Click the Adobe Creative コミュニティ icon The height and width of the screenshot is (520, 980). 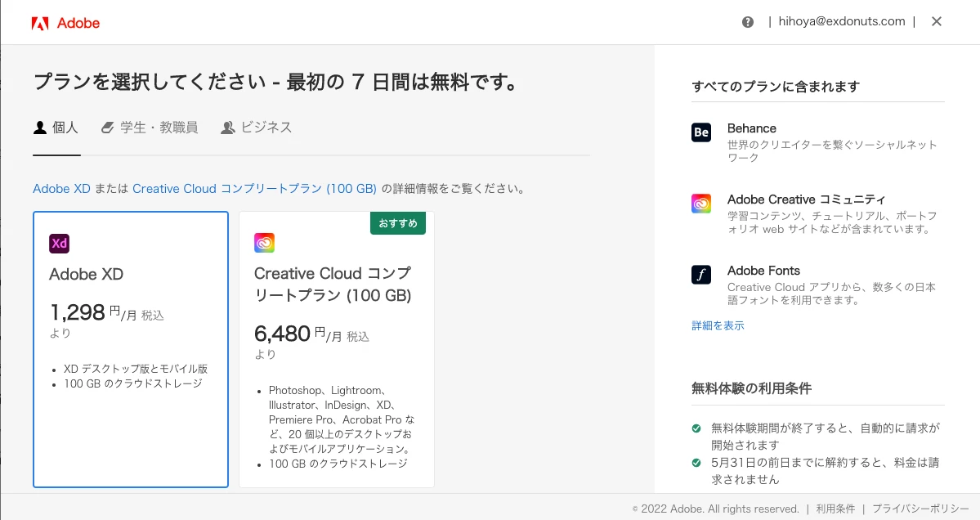point(701,204)
